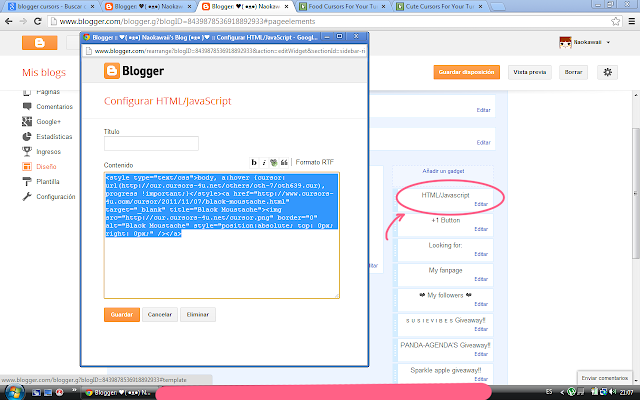Open Comentarios in the sidebar

coord(54,107)
